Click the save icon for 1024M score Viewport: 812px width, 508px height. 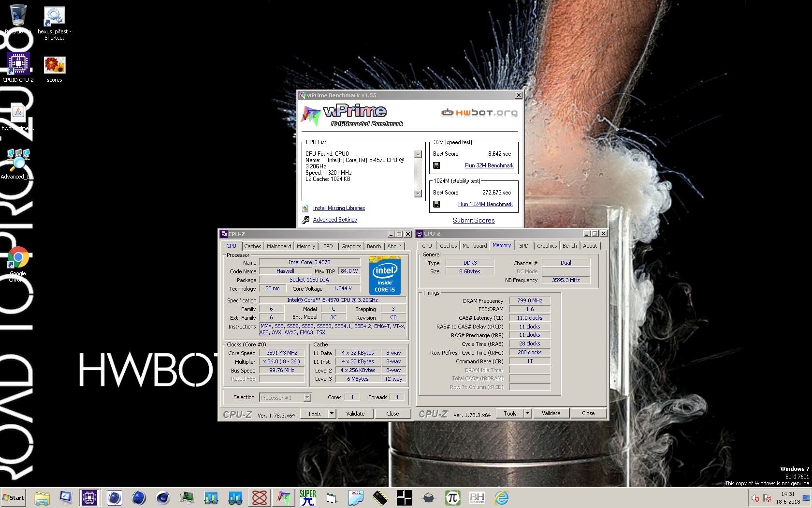[436, 204]
